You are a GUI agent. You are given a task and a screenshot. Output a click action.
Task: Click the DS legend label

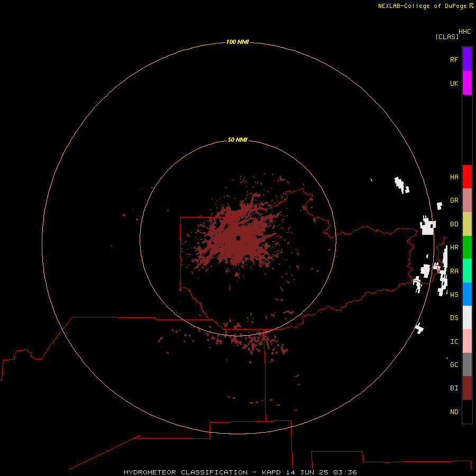pyautogui.click(x=454, y=318)
